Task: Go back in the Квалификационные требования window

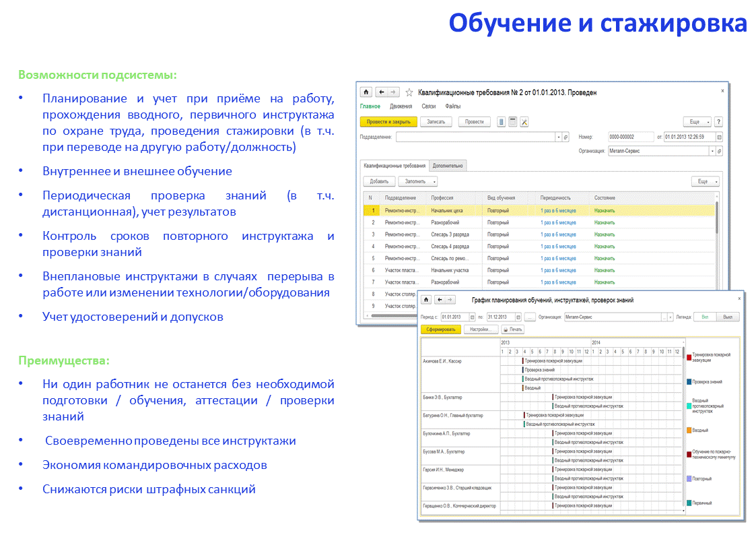Action: (x=382, y=92)
